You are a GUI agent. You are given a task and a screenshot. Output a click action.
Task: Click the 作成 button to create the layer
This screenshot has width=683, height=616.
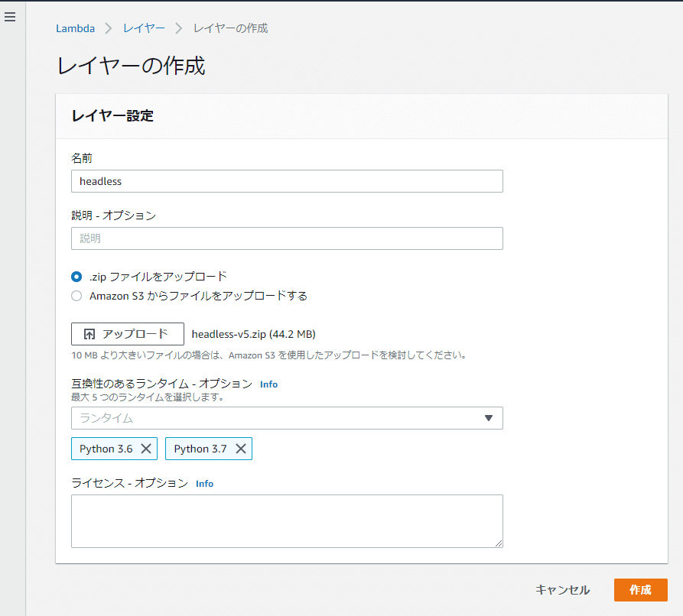click(641, 590)
